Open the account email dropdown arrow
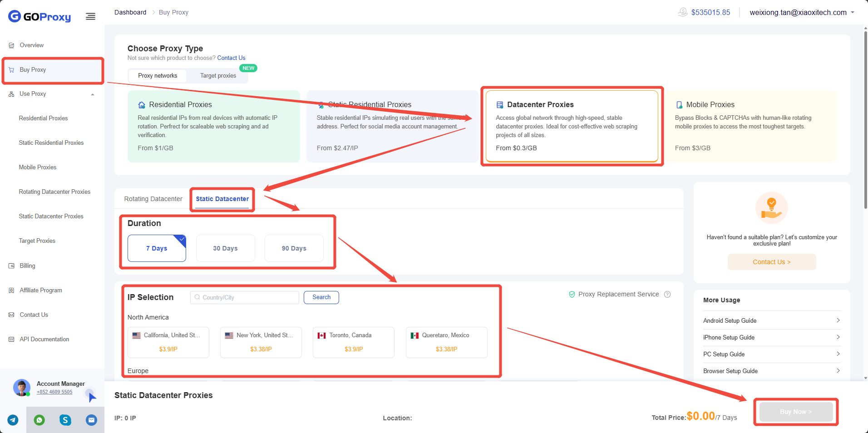 coord(853,12)
